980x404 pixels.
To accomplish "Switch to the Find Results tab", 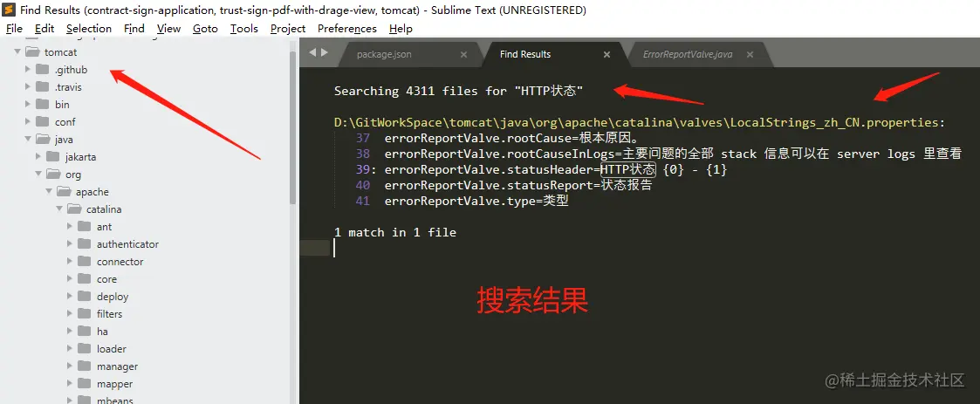I will click(525, 54).
